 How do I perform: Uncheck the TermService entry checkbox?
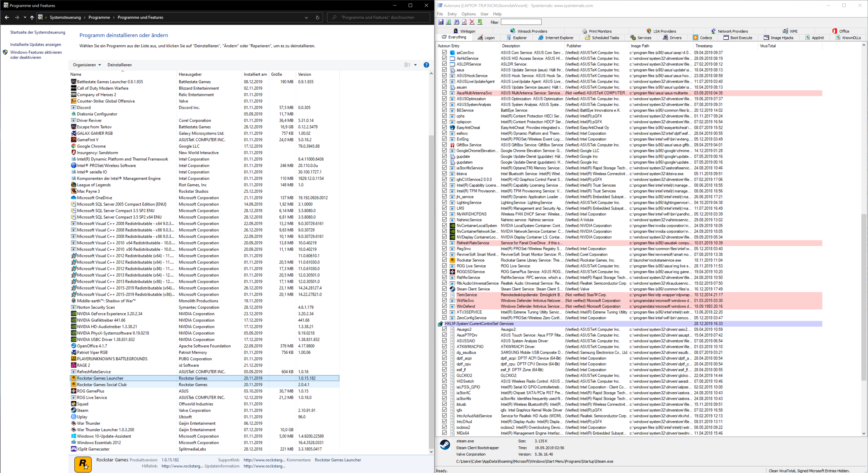(444, 295)
